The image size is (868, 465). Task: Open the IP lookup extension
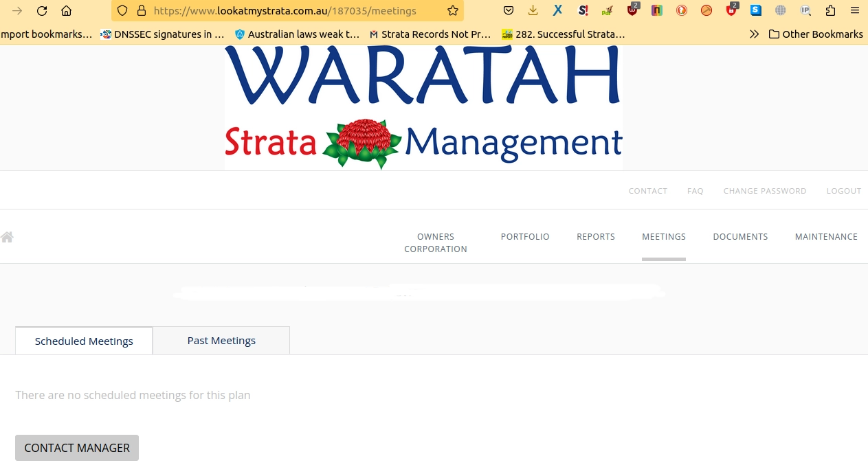tap(805, 10)
